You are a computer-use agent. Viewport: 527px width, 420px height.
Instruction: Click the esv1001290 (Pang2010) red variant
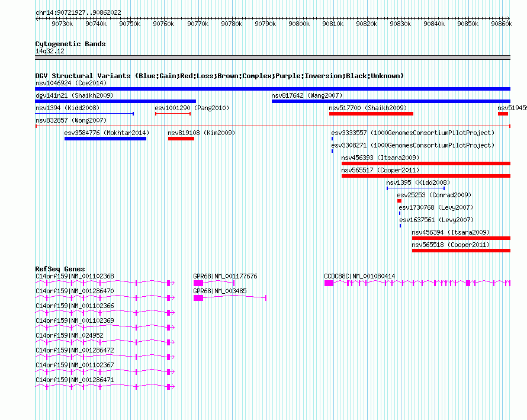[x=173, y=114]
